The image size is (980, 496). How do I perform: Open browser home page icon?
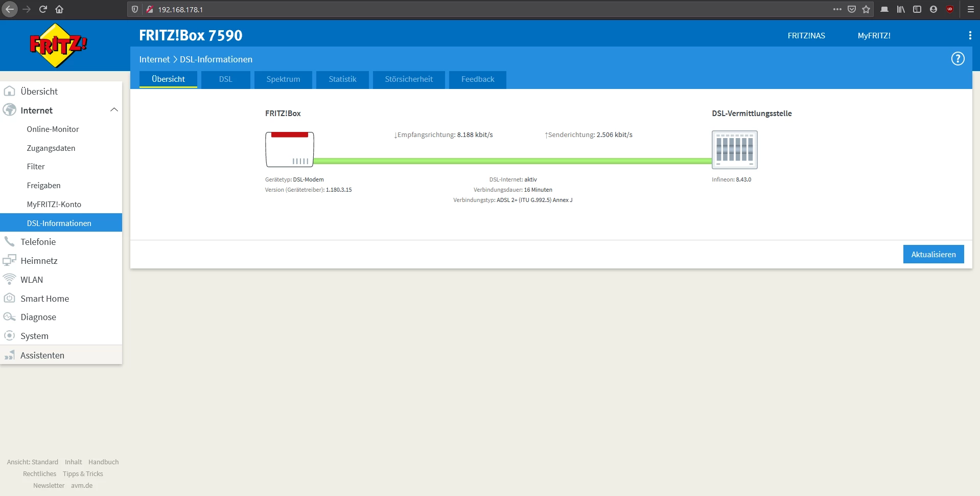click(x=59, y=9)
